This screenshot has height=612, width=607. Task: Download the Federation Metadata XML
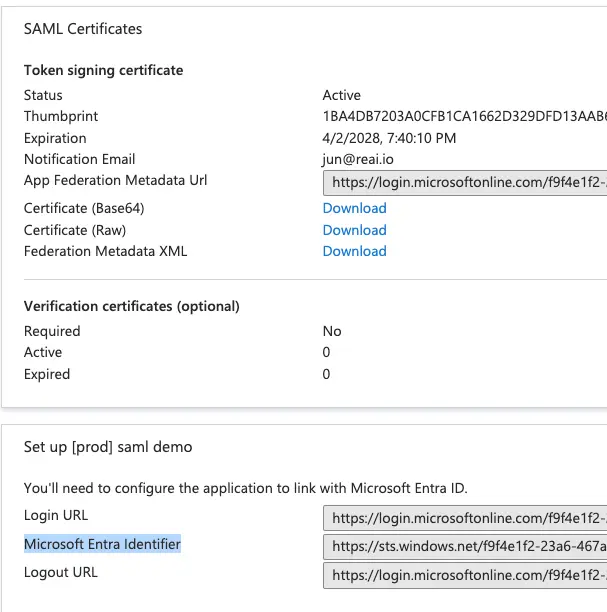pyautogui.click(x=354, y=251)
